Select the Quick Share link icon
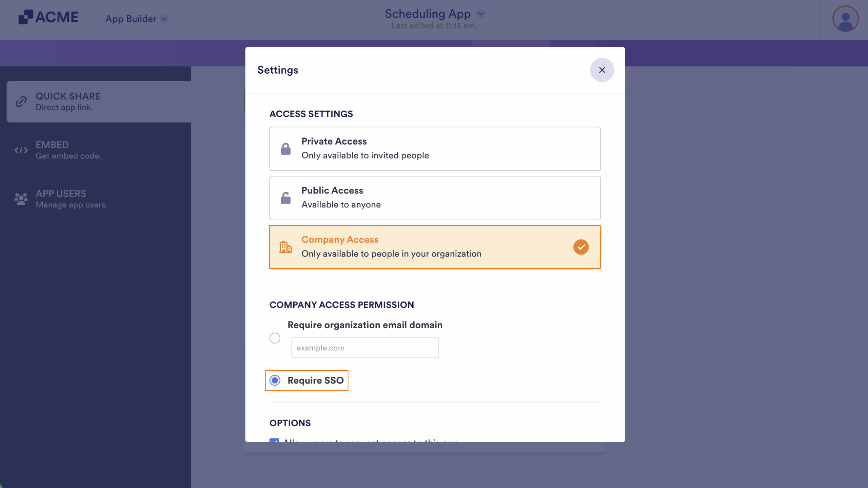 point(21,101)
